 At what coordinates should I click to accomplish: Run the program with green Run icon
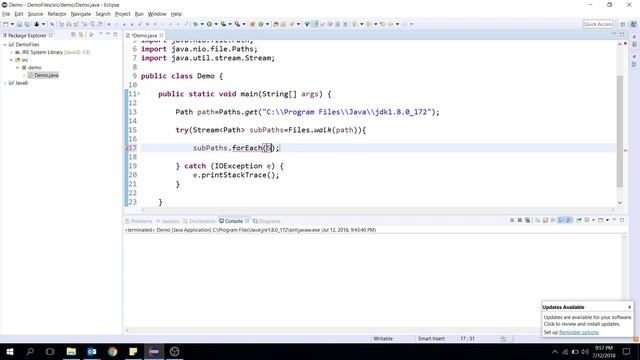click(x=209, y=24)
